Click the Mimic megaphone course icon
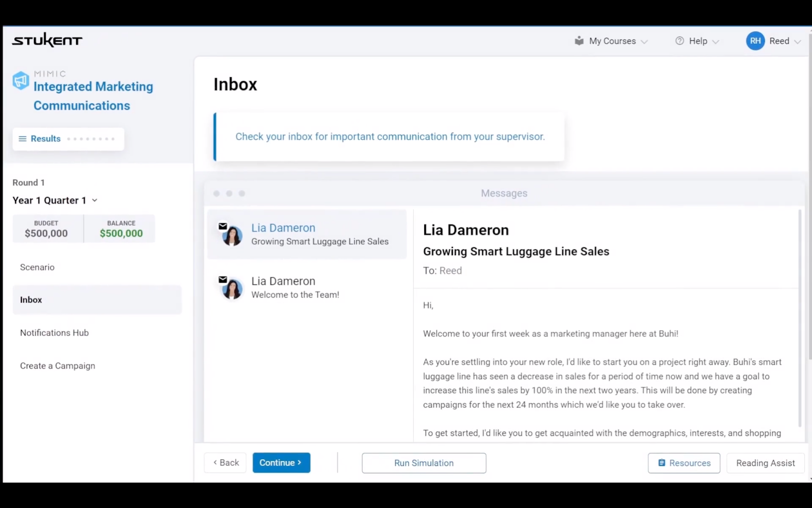Image resolution: width=812 pixels, height=508 pixels. [21, 80]
